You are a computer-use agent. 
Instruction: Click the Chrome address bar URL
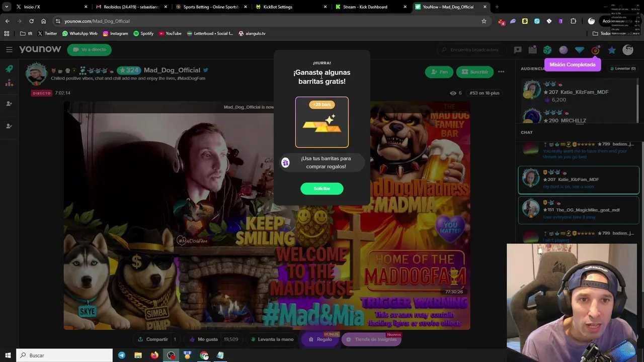pyautogui.click(x=97, y=21)
